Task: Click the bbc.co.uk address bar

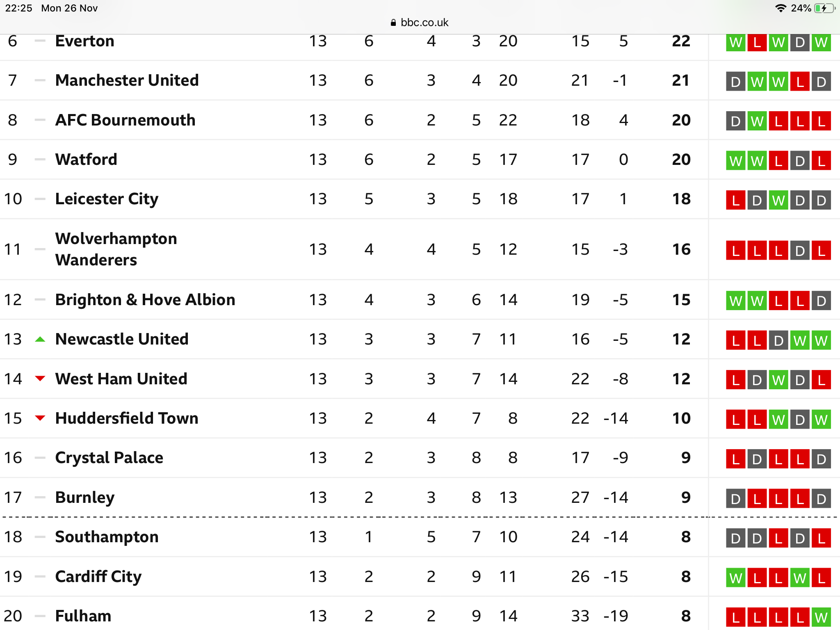Action: (420, 23)
